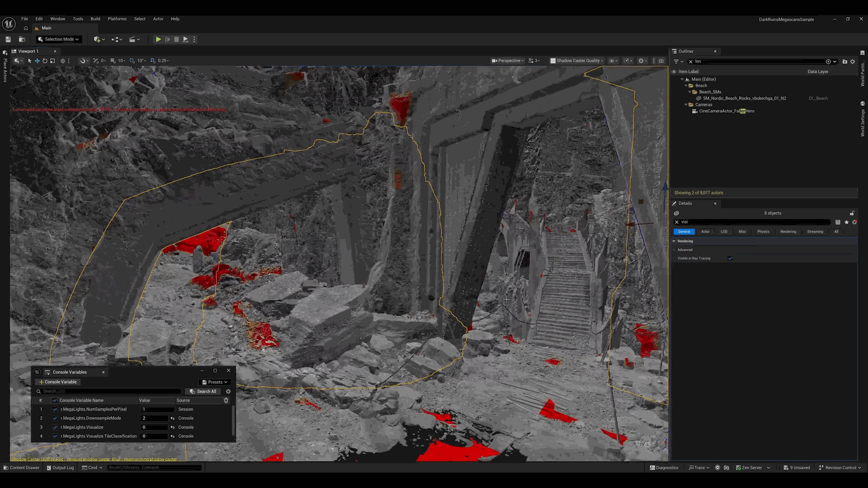The width and height of the screenshot is (868, 488).
Task: Open the content browse icon beside save
Action: pos(22,39)
